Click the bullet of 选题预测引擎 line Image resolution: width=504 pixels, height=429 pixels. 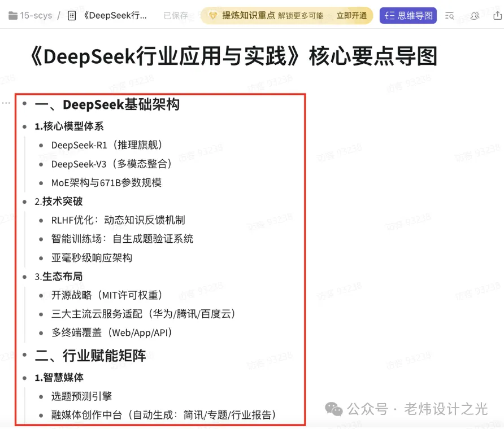click(41, 397)
